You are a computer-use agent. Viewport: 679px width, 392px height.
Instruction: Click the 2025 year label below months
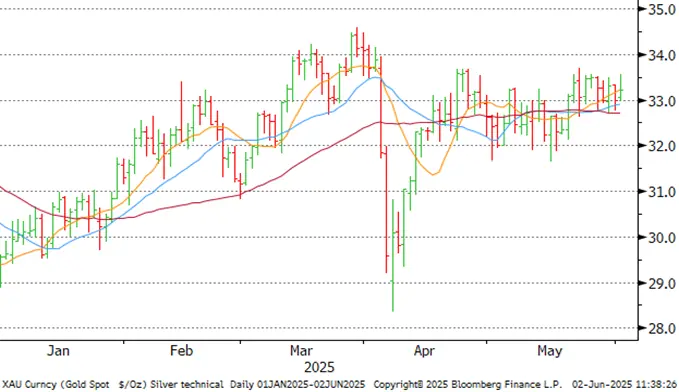(319, 367)
